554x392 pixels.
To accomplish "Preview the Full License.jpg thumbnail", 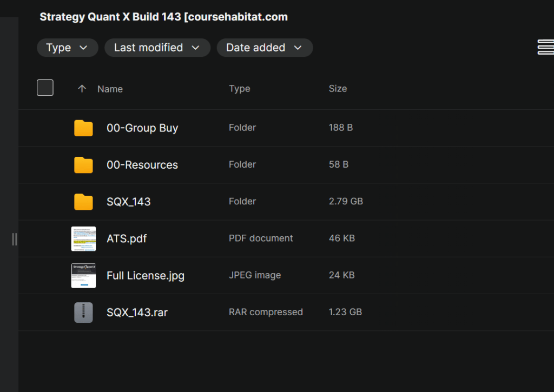I will [x=83, y=275].
